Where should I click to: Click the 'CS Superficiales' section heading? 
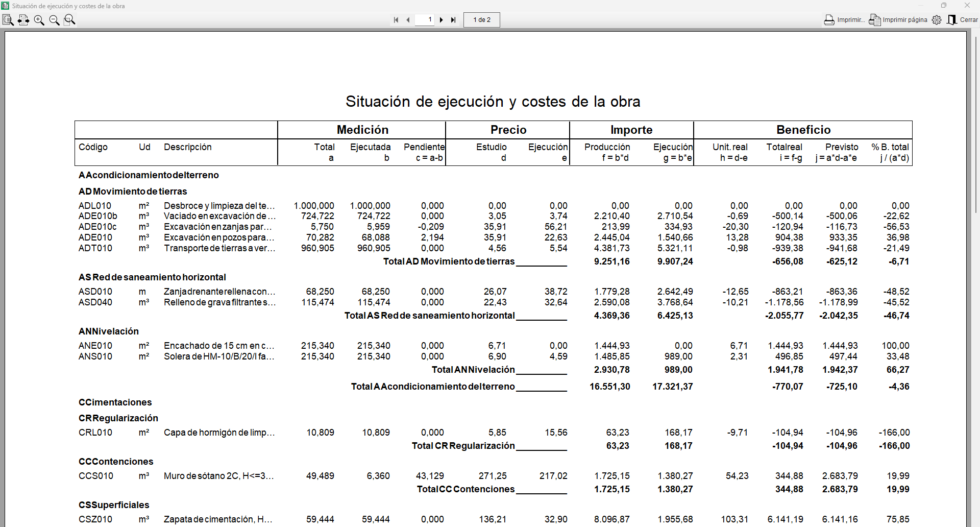click(114, 505)
